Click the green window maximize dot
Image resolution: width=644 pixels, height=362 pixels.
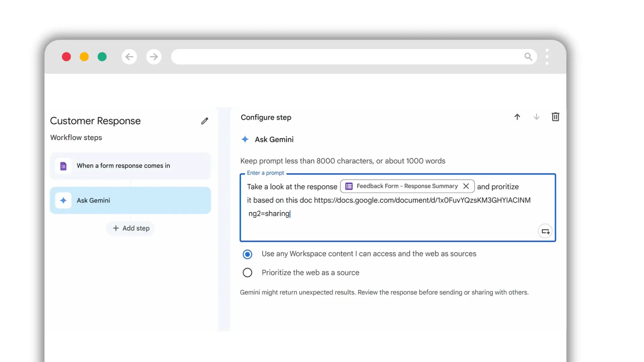click(102, 57)
